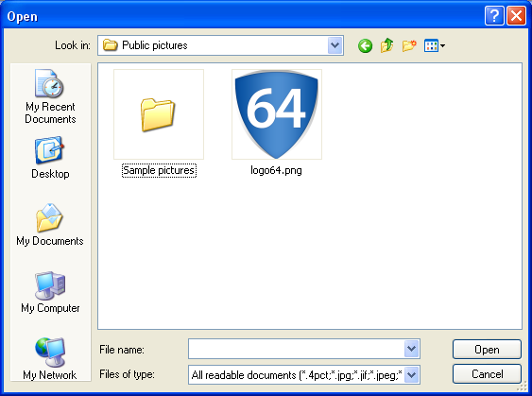Select the logo64.png thumbnail
The height and width of the screenshot is (396, 532).
pyautogui.click(x=277, y=114)
